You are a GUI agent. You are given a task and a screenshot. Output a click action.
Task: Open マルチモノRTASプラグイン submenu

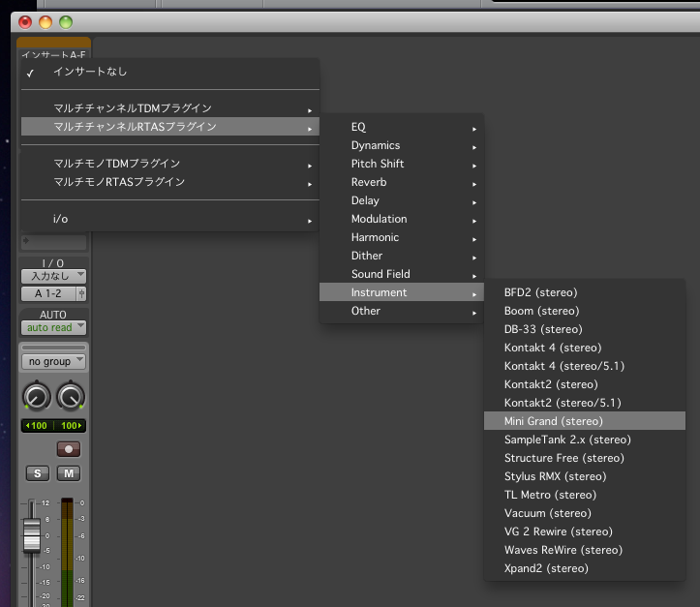(170, 182)
